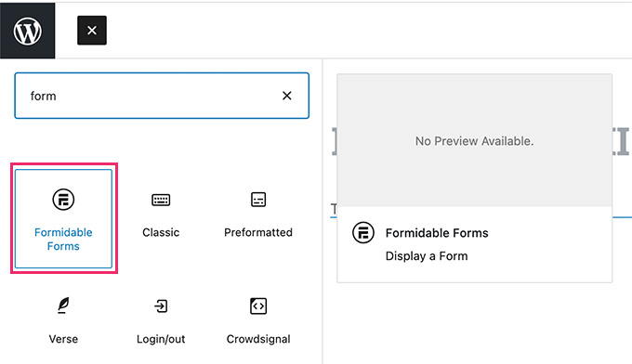This screenshot has height=364, width=632.
Task: Click the Login/out block label
Action: click(161, 339)
